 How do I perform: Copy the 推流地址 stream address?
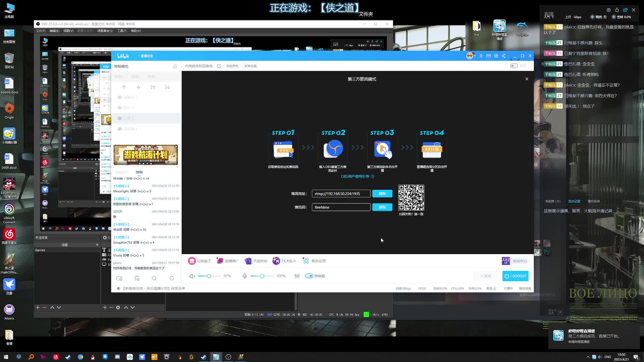382,194
